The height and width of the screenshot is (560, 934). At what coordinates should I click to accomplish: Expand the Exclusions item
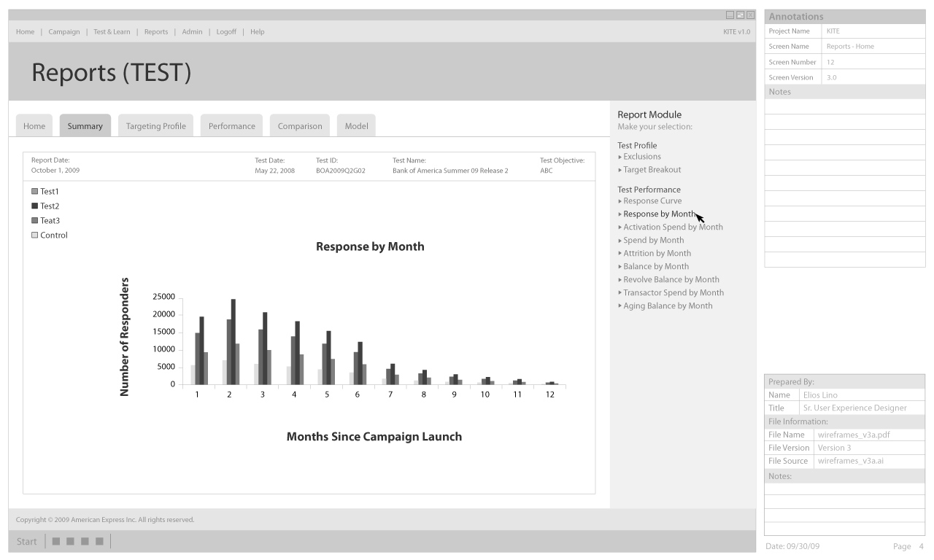(x=641, y=157)
